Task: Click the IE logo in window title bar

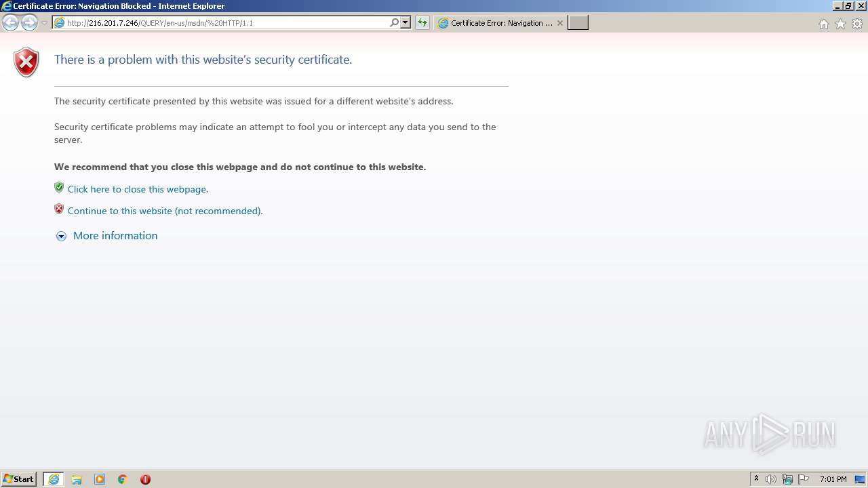Action: pos(7,6)
